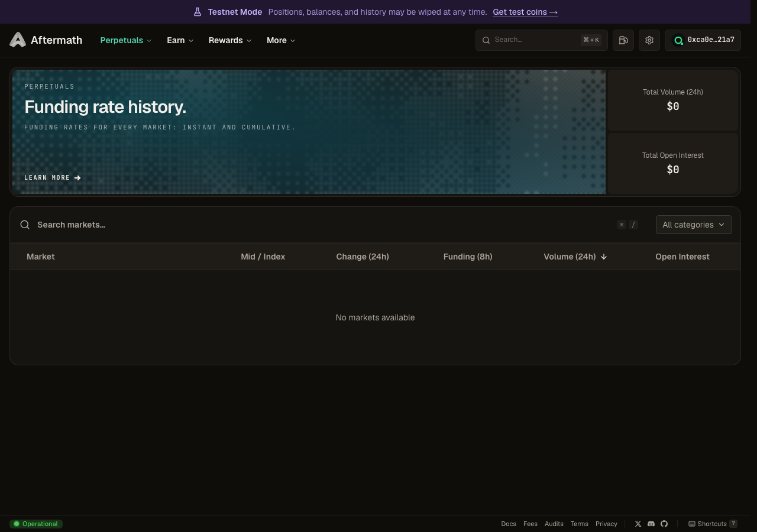
Task: Sort by the Mid / Index column
Action: coord(263,257)
